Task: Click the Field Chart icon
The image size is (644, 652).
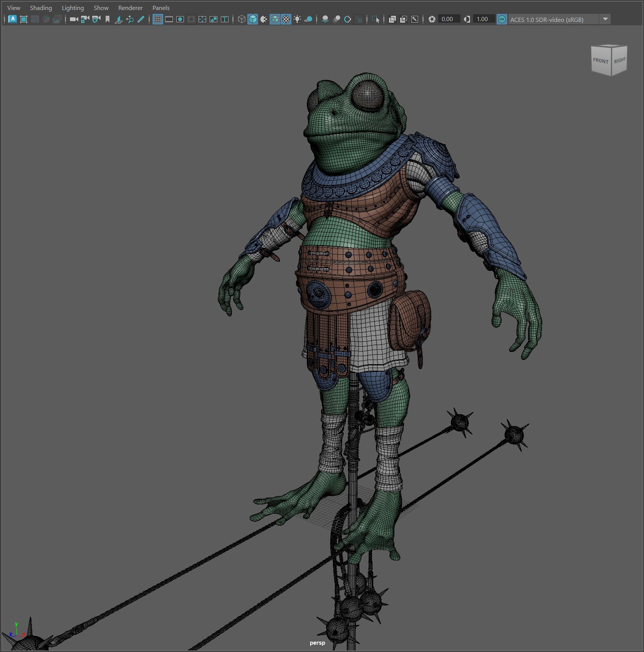Action: coord(202,19)
